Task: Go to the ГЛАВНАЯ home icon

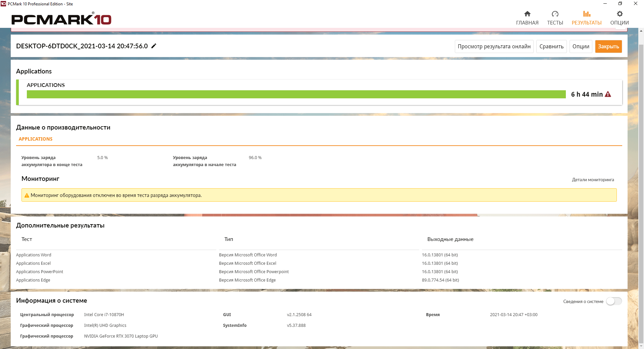Action: [x=527, y=14]
